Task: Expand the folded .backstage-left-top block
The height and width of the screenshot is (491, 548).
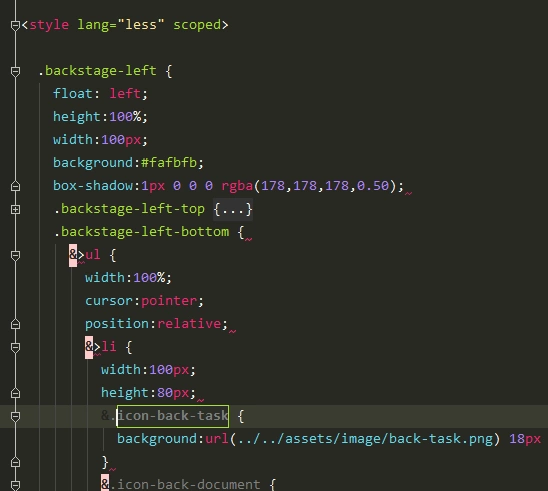Action: point(15,210)
